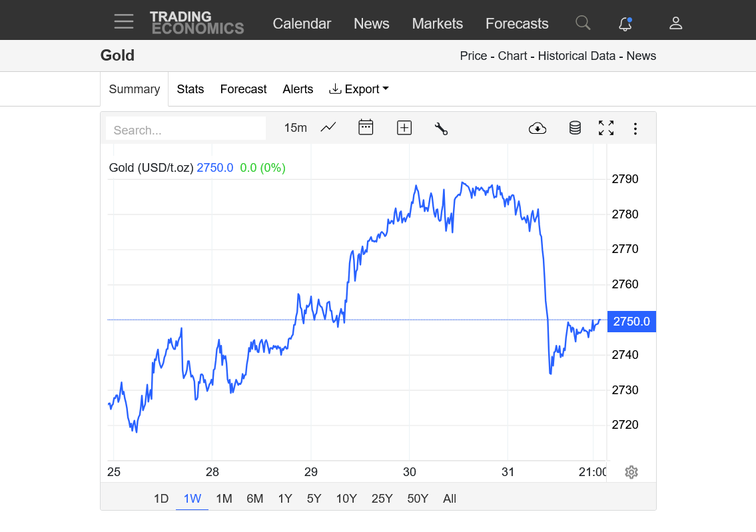Select the line chart type icon
756x532 pixels.
[x=328, y=128]
